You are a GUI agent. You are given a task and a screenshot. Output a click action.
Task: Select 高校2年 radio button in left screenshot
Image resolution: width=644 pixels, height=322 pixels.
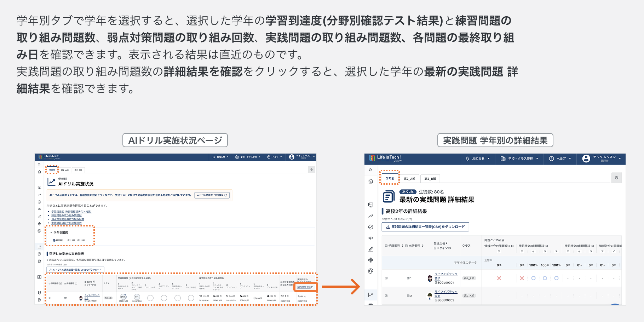point(54,240)
